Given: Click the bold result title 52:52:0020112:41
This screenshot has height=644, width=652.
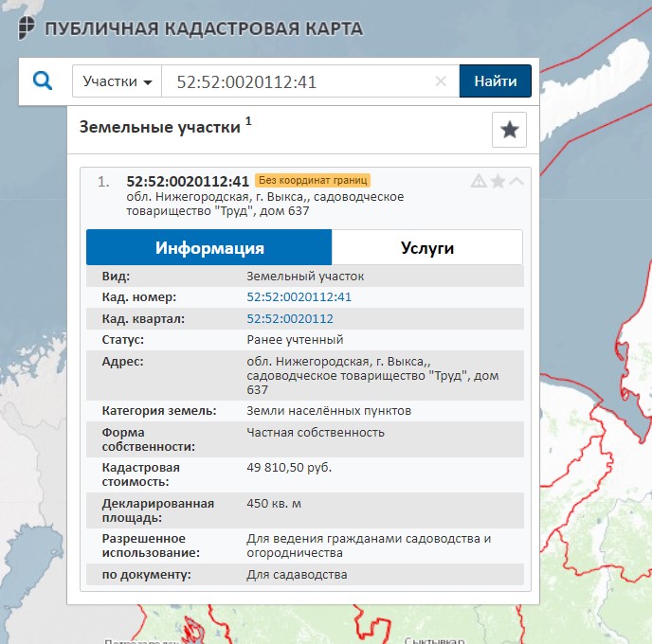Looking at the screenshot, I should [x=188, y=181].
